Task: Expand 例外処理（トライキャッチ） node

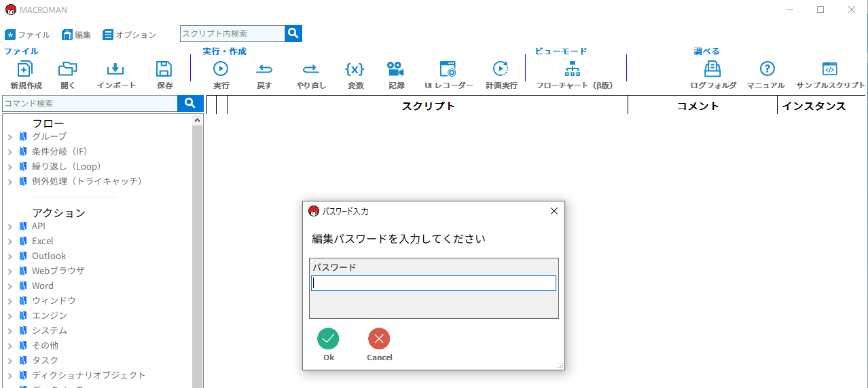Action: [x=10, y=182]
